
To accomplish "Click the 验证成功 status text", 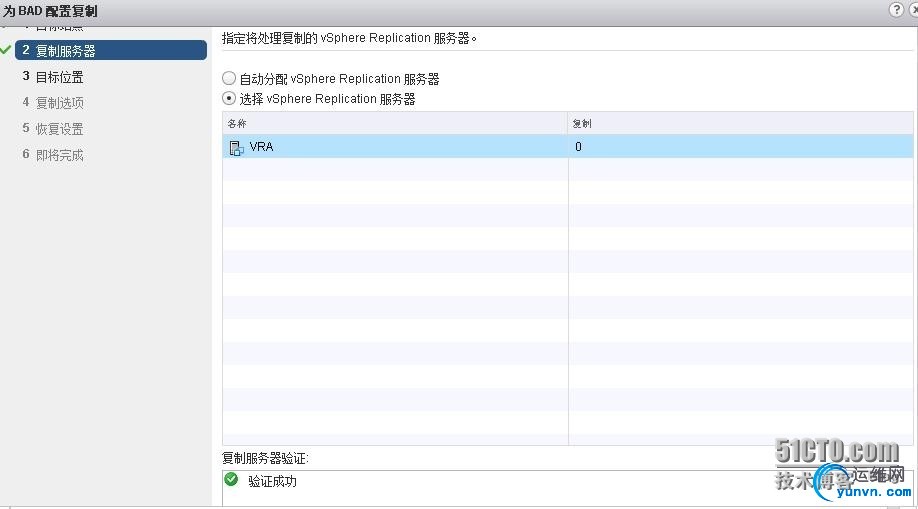I will pyautogui.click(x=272, y=481).
